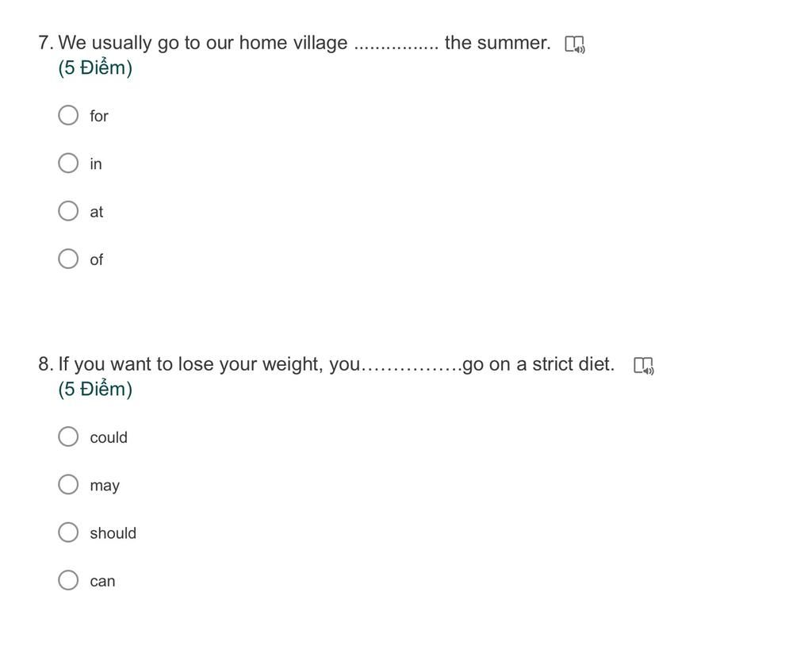812x661 pixels.
Task: Open immersive reader icon for question 7
Action: tap(575, 44)
